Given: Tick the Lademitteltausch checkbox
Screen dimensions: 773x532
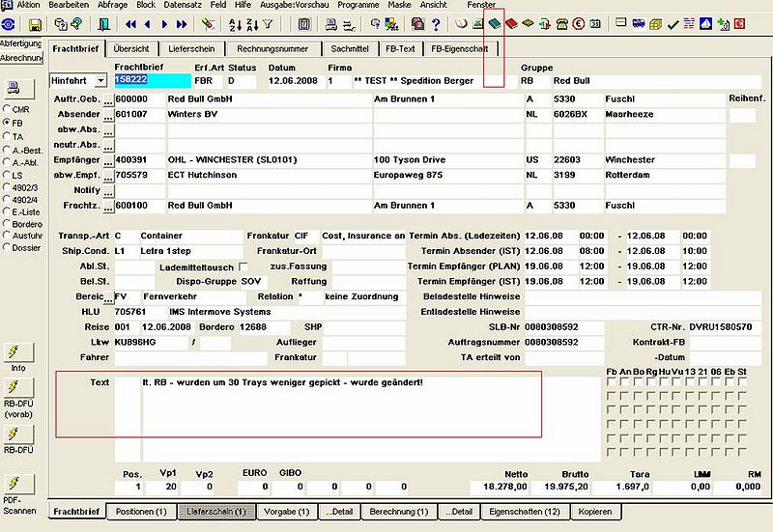Looking at the screenshot, I should pos(243,266).
